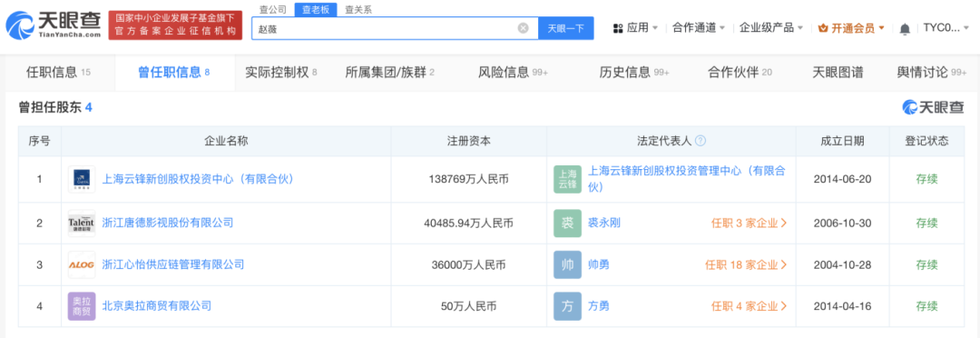
Task: Expand 任职 18 家企业 for 帅勇
Action: click(x=746, y=264)
